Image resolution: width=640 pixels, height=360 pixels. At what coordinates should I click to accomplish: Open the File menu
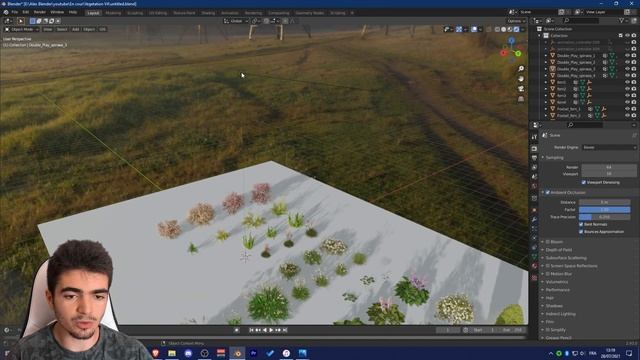15,13
